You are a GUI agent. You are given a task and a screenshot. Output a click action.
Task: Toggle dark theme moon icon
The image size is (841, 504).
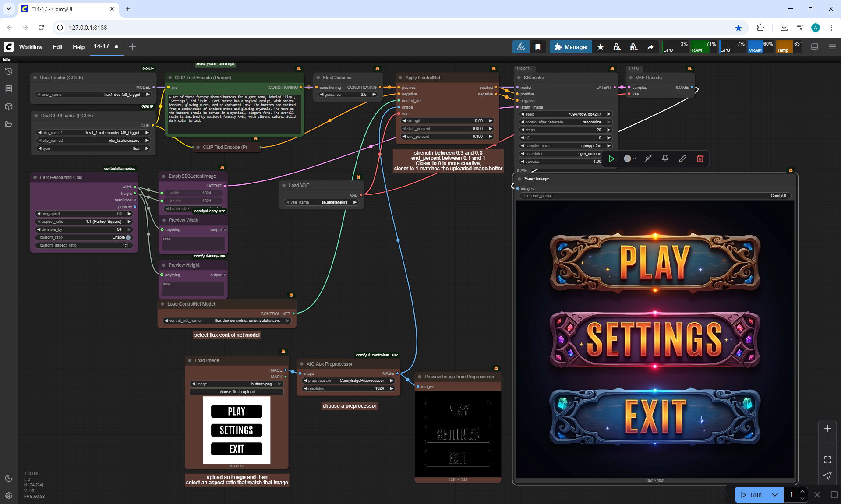[9, 478]
